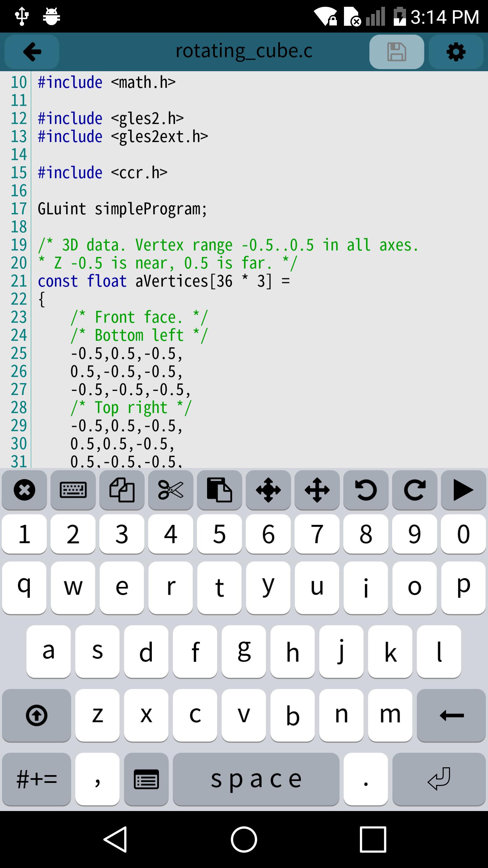Click the '#include <math.h>' line

coord(106,82)
